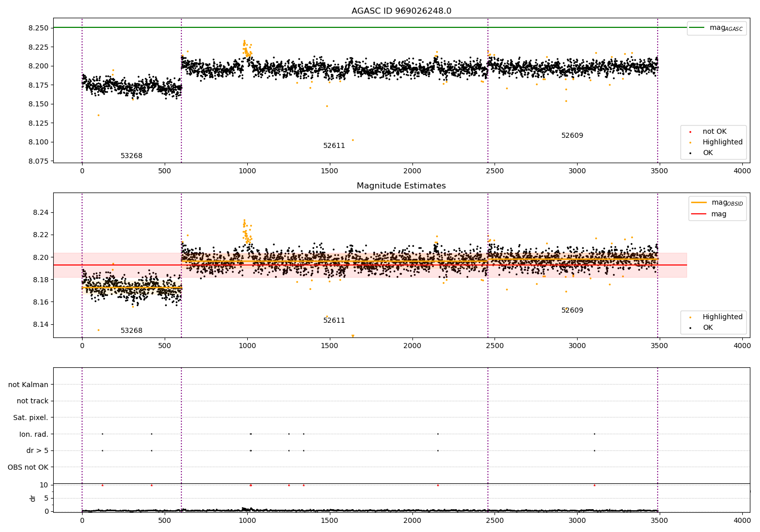Click the 'not track' row label
The height and width of the screenshot is (532, 760).
pos(32,401)
